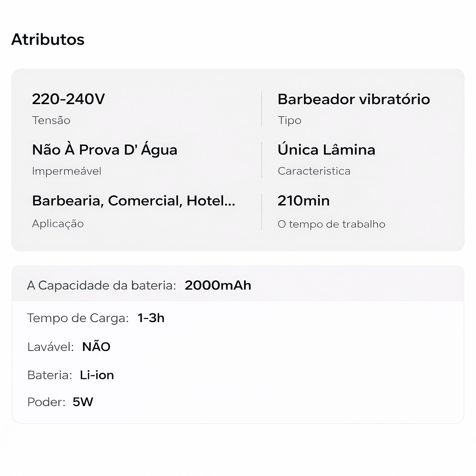This screenshot has width=476, height=476.
Task: Click the Caracteristica attribute label
Action: click(x=314, y=171)
